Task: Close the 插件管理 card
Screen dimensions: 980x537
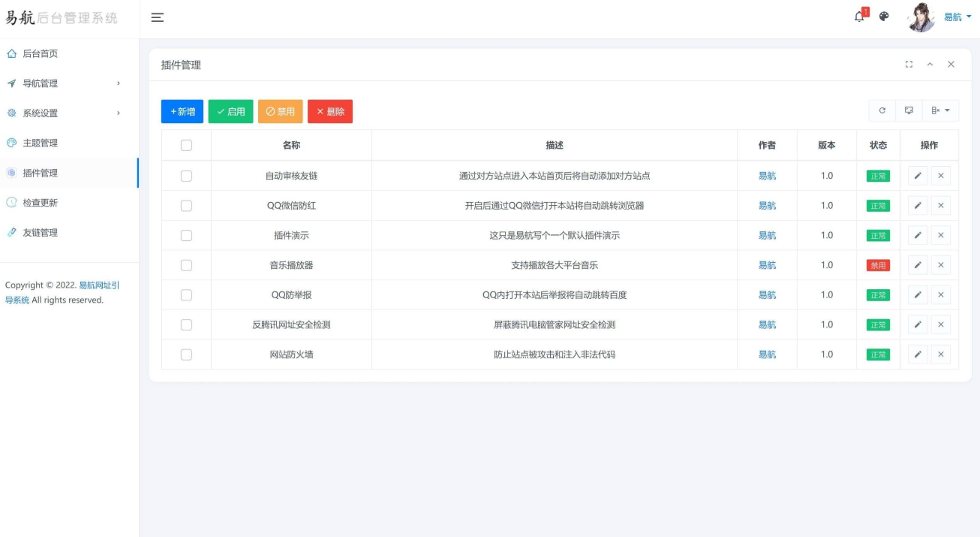Action: click(951, 65)
